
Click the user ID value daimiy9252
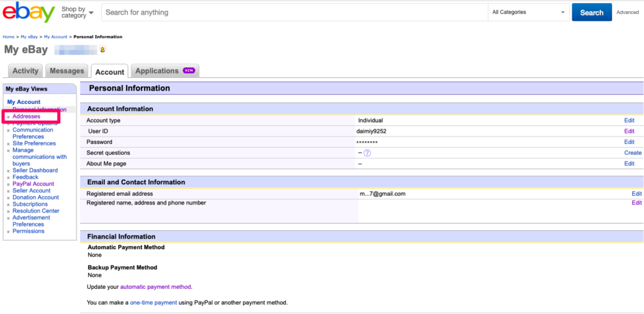pos(371,131)
